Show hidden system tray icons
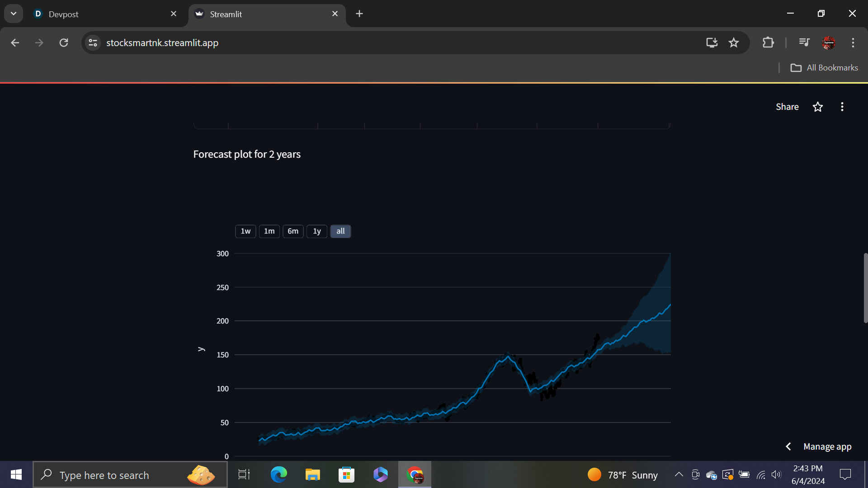This screenshot has height=488, width=868. [679, 474]
